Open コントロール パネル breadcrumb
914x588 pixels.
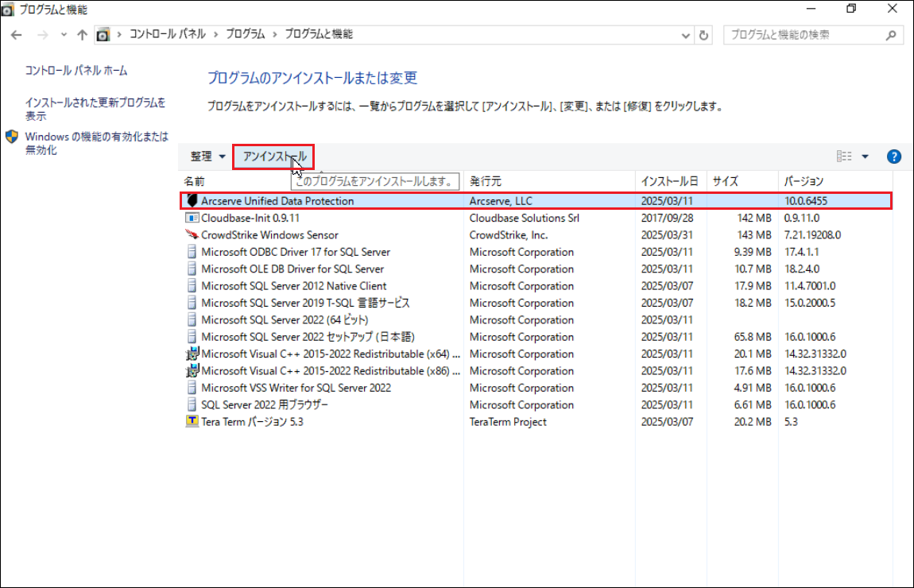(167, 34)
